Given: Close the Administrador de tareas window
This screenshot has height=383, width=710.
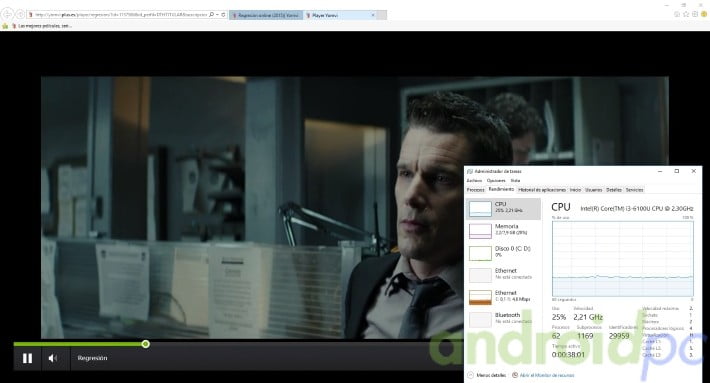Looking at the screenshot, I should [693, 171].
